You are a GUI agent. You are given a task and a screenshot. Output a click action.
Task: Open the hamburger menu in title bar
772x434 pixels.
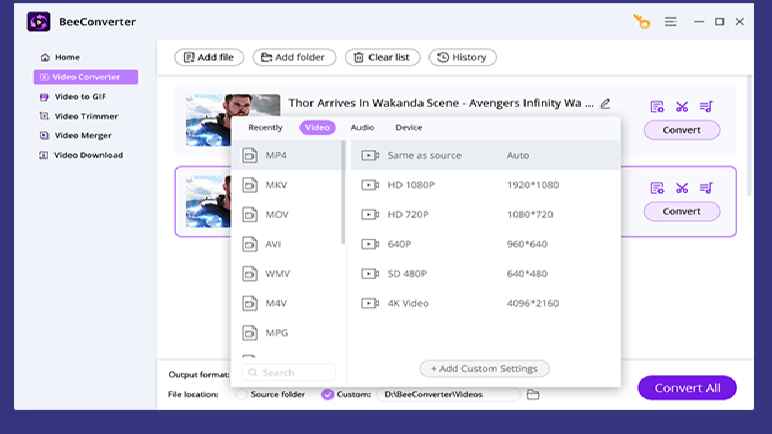(671, 22)
